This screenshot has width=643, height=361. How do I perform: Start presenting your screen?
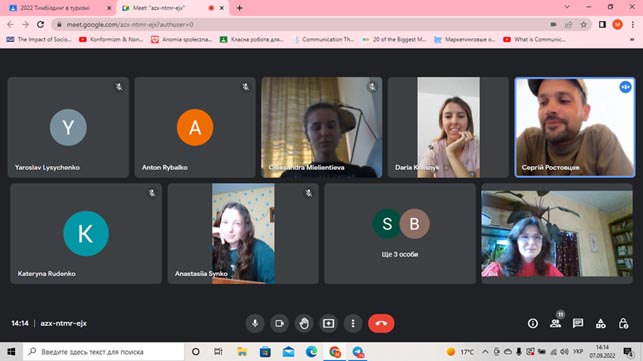click(x=328, y=323)
